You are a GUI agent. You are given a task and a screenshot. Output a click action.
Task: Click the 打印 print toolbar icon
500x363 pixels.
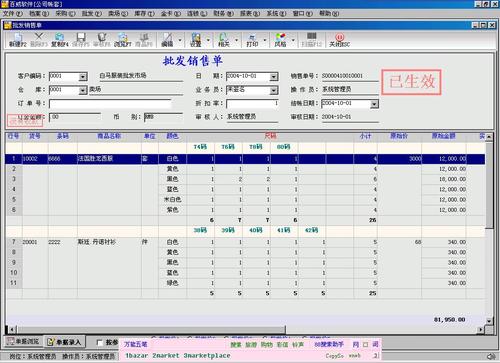coord(252,39)
